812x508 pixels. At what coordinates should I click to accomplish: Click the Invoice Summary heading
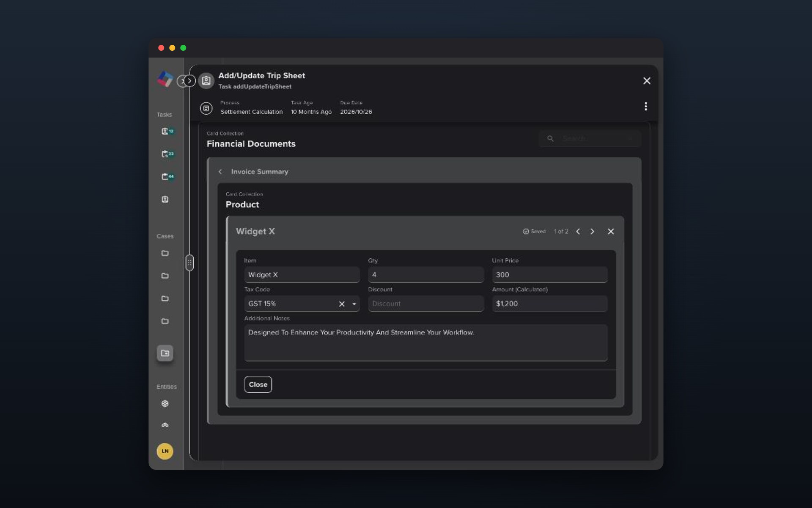click(260, 171)
